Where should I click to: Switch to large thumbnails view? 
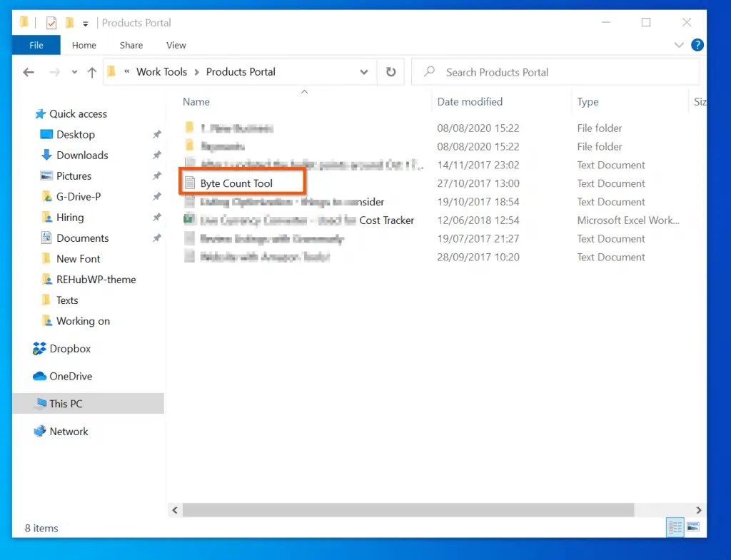(x=692, y=527)
